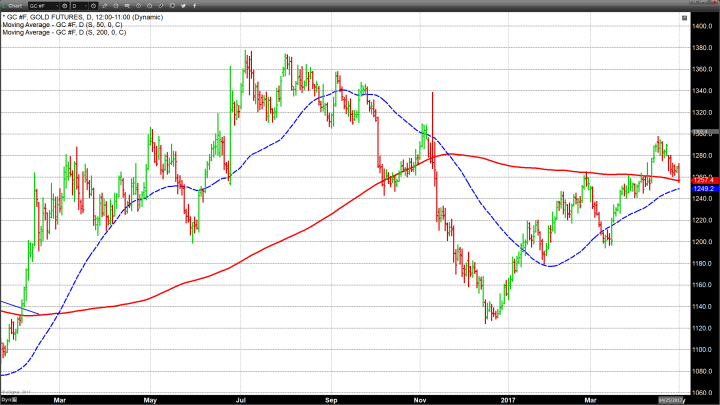Click the clock icon beside the symbol field

point(63,6)
